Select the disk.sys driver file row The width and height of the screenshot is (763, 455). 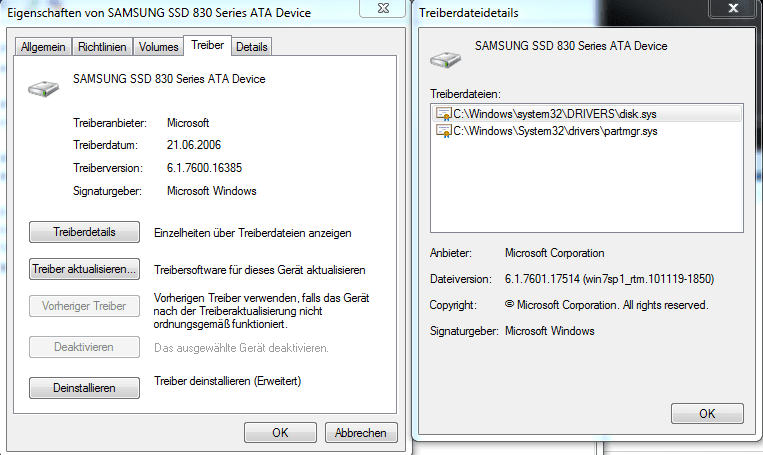pyautogui.click(x=587, y=114)
